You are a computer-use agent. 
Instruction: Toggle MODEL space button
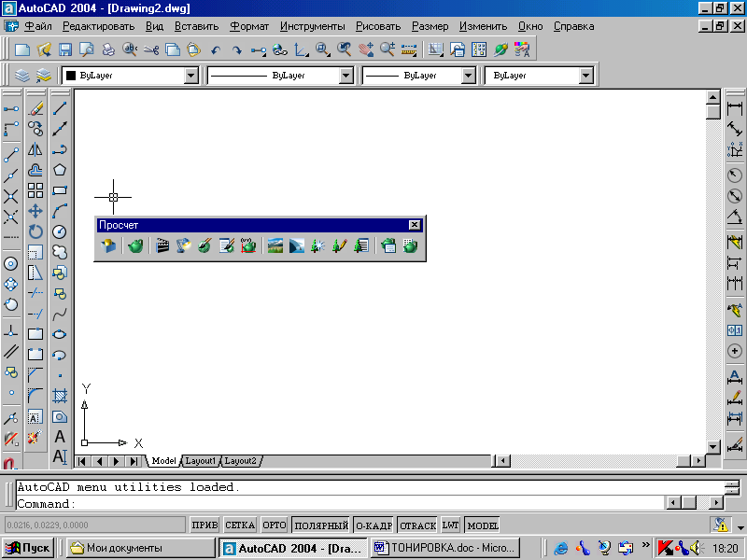point(482,525)
